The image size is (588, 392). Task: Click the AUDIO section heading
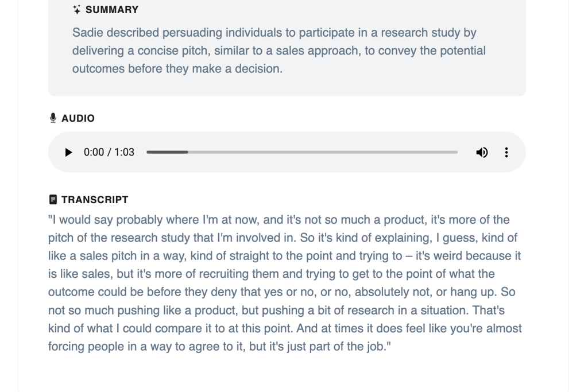78,118
